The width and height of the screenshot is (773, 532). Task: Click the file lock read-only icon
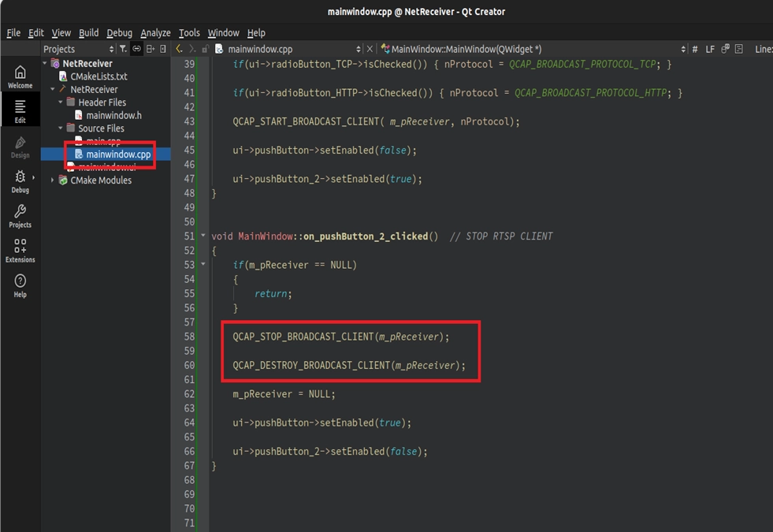(x=206, y=48)
